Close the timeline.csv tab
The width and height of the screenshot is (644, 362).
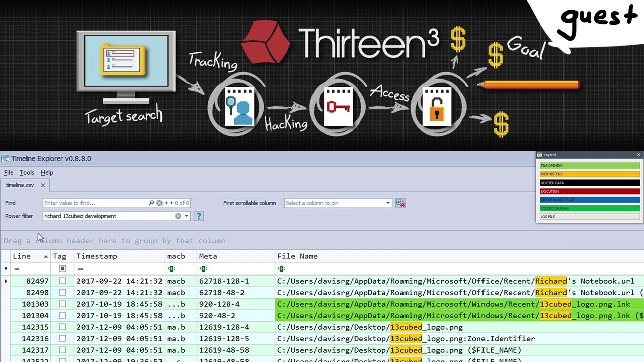tap(43, 185)
